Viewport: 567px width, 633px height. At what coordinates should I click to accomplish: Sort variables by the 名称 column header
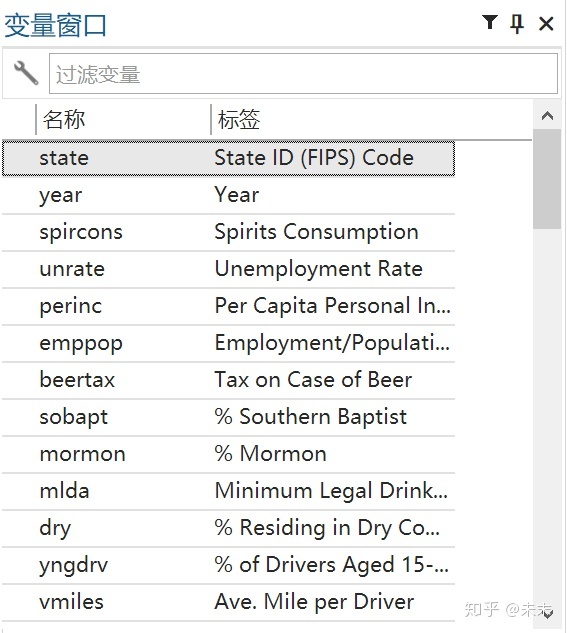point(123,119)
